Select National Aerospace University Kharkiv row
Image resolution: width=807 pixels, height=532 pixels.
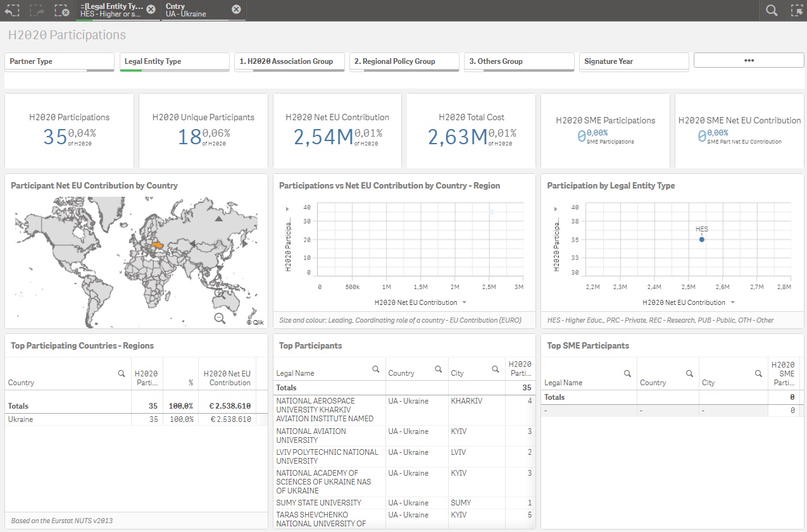pos(404,410)
